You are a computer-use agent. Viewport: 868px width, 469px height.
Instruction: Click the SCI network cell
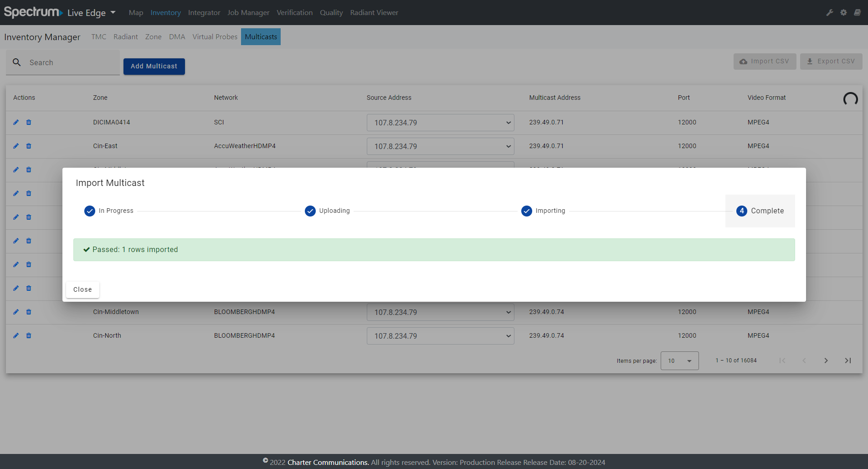pyautogui.click(x=219, y=122)
